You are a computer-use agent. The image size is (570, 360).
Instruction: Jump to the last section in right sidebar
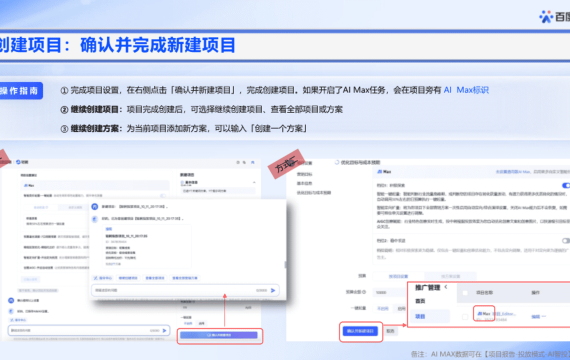point(314,193)
